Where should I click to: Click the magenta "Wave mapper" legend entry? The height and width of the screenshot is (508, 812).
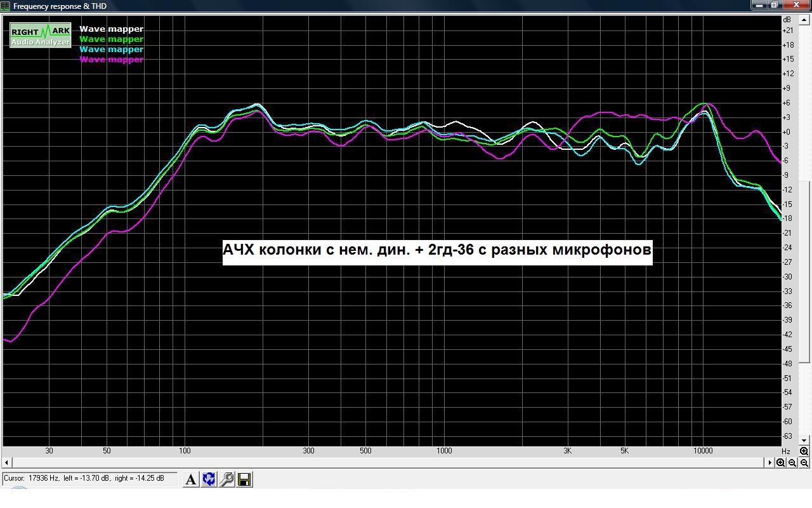(x=112, y=60)
